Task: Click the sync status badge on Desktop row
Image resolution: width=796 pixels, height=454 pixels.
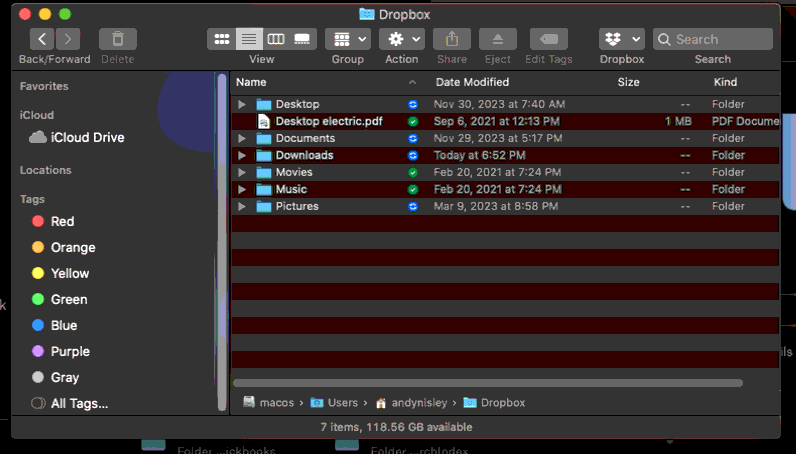Action: coord(413,104)
